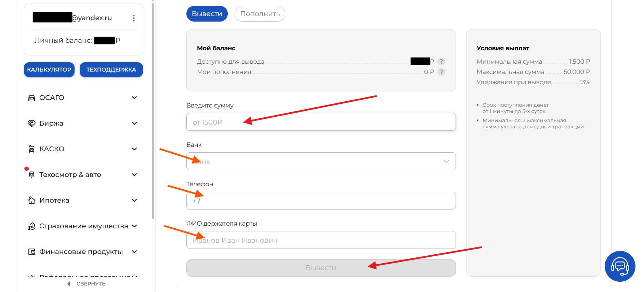The height and width of the screenshot is (292, 644).
Task: Click the help icon beside Доступно для вывода
Action: click(x=441, y=62)
